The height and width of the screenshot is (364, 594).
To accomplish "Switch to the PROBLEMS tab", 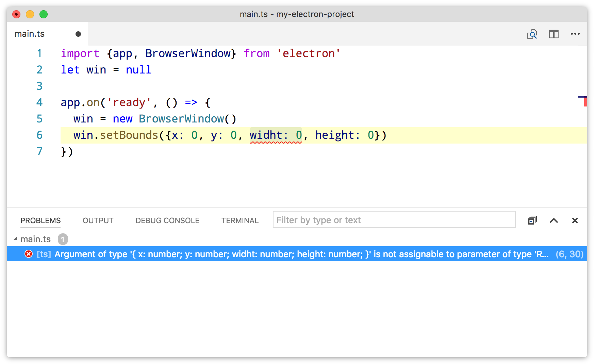I will (x=40, y=220).
